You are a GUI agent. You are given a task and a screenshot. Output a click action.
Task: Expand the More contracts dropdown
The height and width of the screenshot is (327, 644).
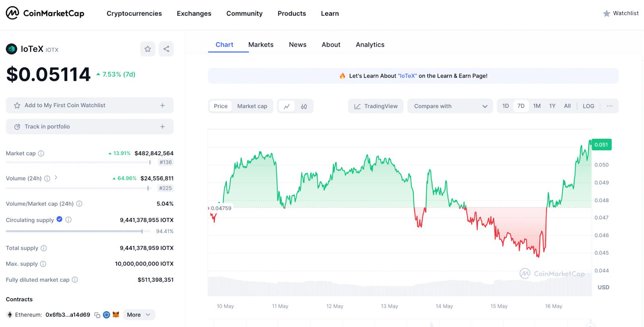(x=139, y=315)
